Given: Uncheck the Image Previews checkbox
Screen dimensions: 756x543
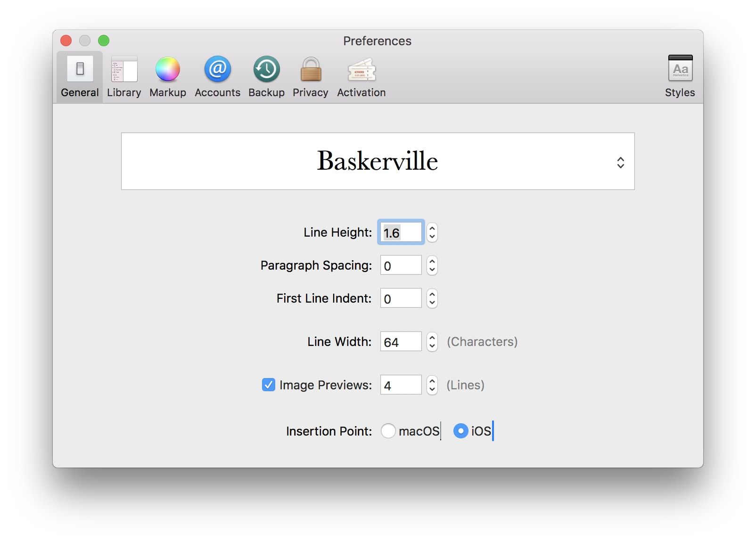Looking at the screenshot, I should click(269, 385).
